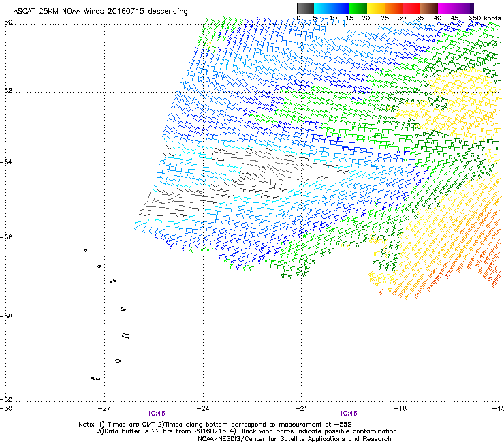This screenshot has width=504, height=443.
Task: Click the '-52' latitude axis label
Action: [6, 91]
